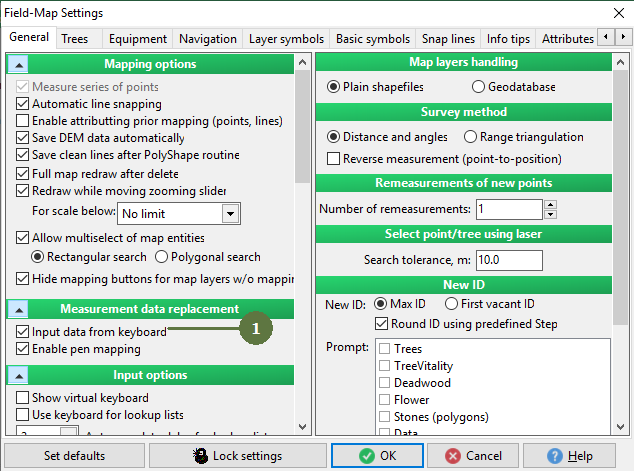The image size is (634, 471).
Task: Confirm with the OK button
Action: coord(377,456)
